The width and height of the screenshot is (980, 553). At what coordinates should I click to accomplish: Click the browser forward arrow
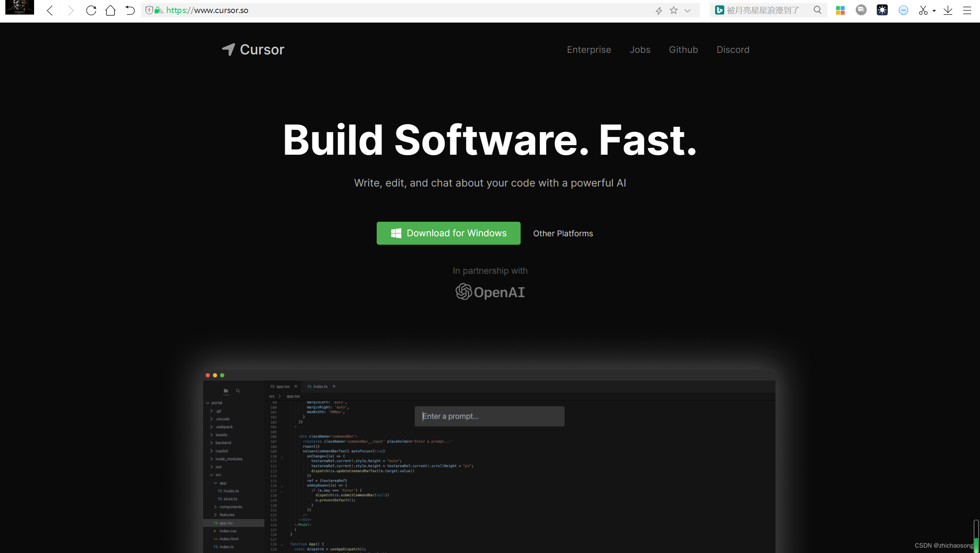tap(70, 10)
